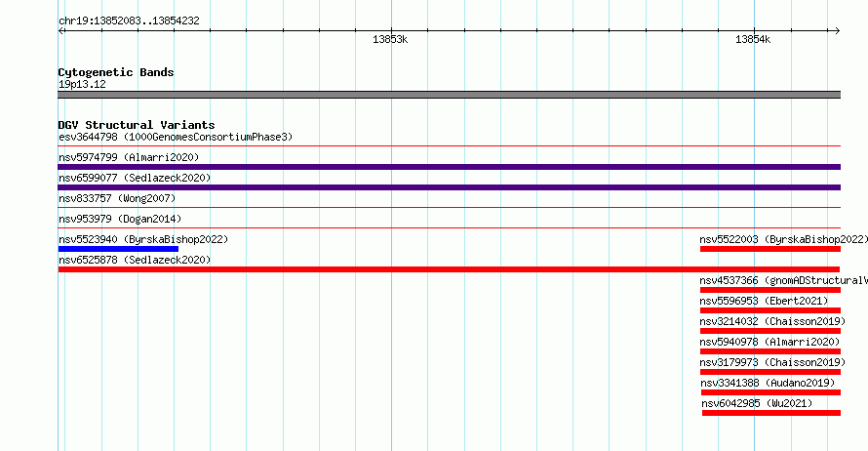Click the 13854k ruler position label
The height and width of the screenshot is (451, 868).
753,39
